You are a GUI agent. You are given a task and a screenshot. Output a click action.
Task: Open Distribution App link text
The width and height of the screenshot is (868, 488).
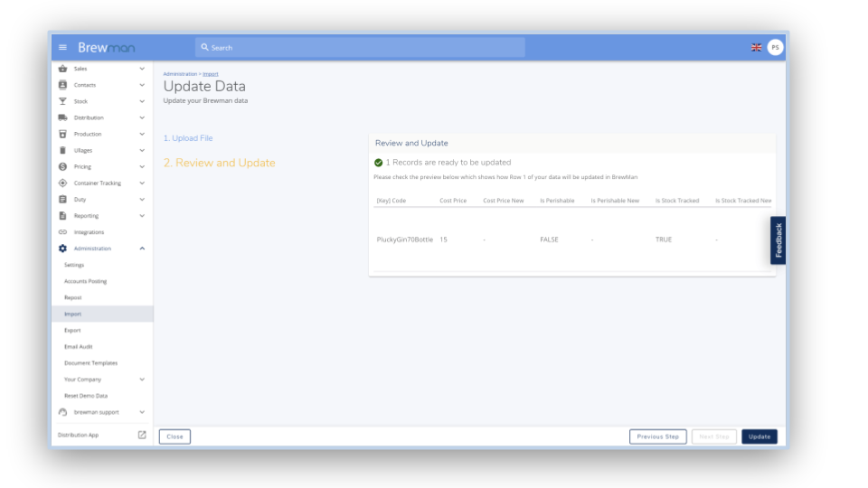point(78,435)
